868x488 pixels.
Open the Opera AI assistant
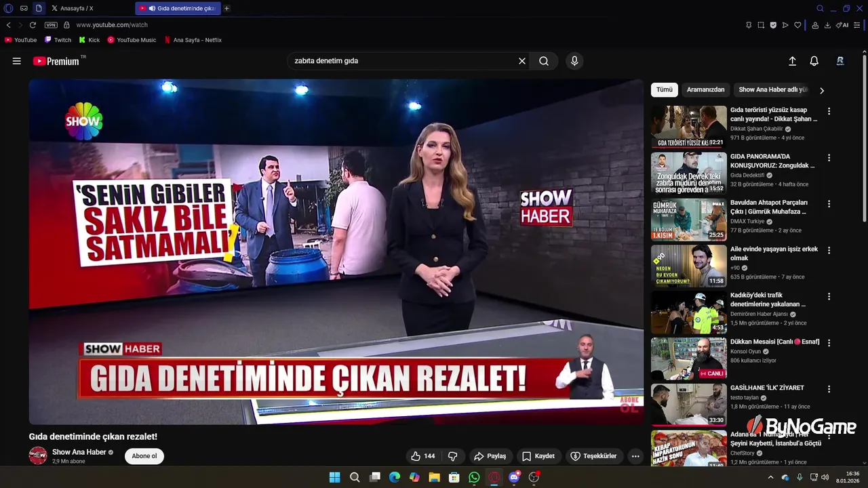pyautogui.click(x=842, y=25)
